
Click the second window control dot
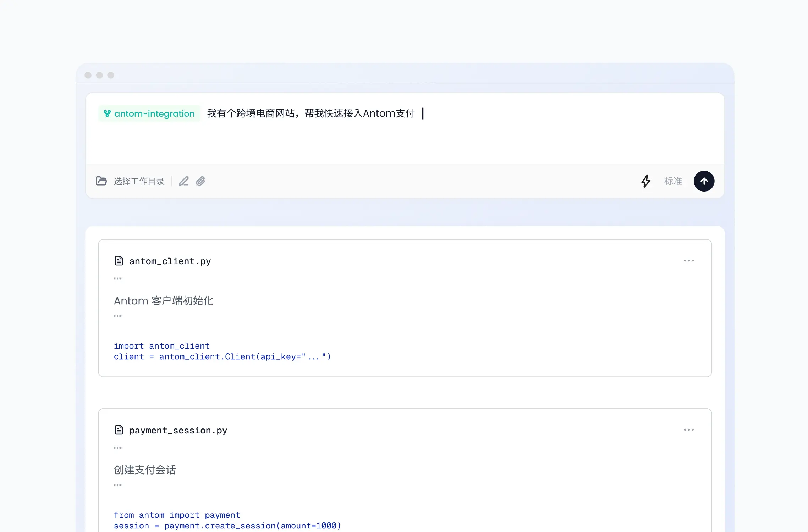click(x=99, y=75)
